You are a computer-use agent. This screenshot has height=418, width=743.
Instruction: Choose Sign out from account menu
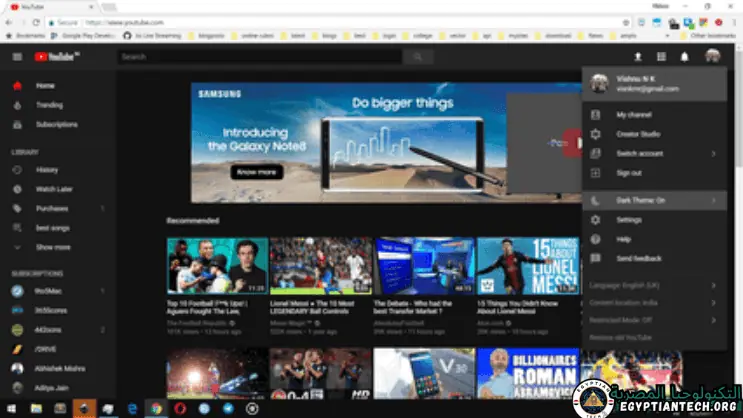(629, 173)
